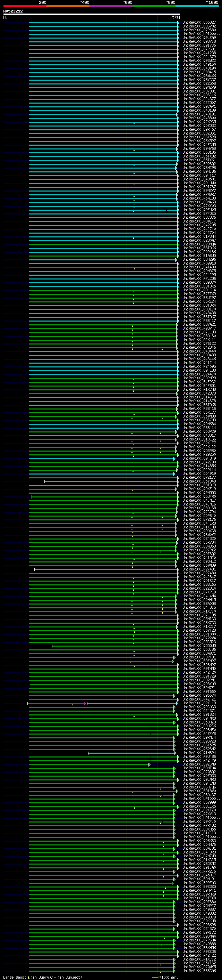The width and height of the screenshot is (222, 980).
Task: Select hit label UniRef100_Q43189
Action: coord(199,110)
